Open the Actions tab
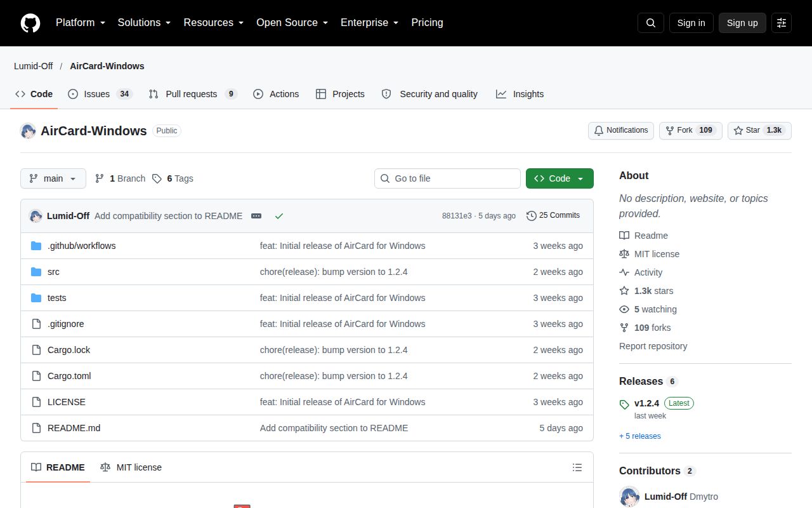The width and height of the screenshot is (812, 508). (276, 94)
